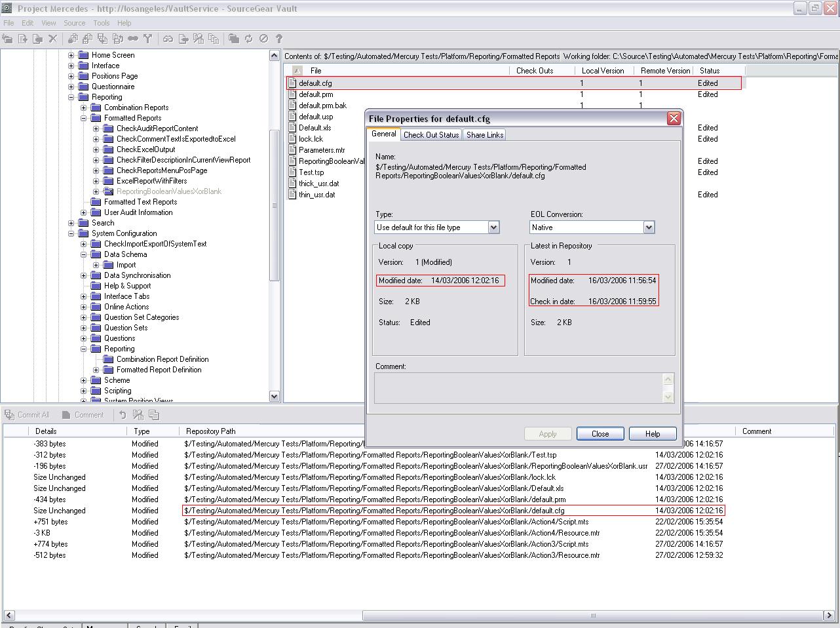
Task: Expand the Search folder node
Action: [71, 223]
